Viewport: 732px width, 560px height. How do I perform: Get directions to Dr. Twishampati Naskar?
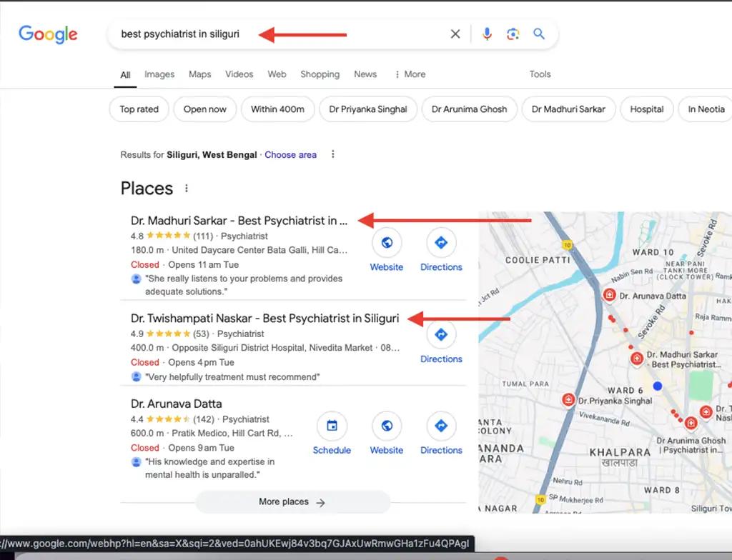441,343
